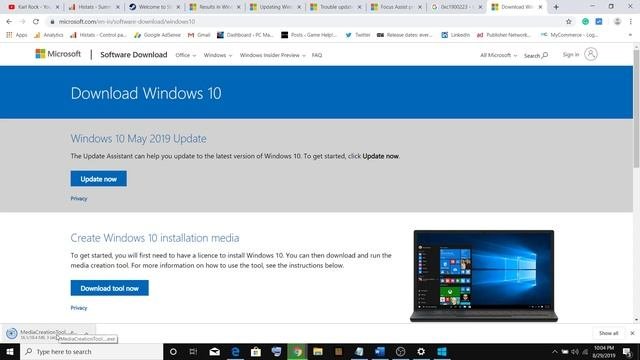Click the page vertical scrollbar thumb
640x360 pixels.
click(x=636, y=109)
